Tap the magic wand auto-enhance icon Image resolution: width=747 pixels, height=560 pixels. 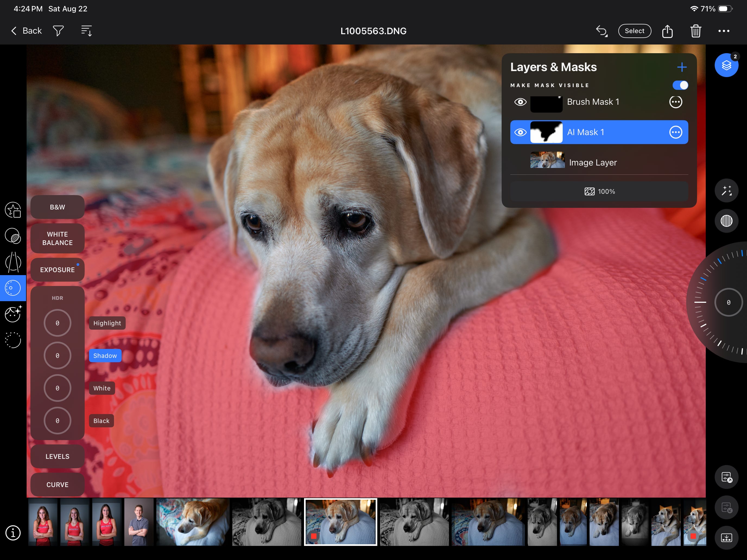tap(726, 191)
